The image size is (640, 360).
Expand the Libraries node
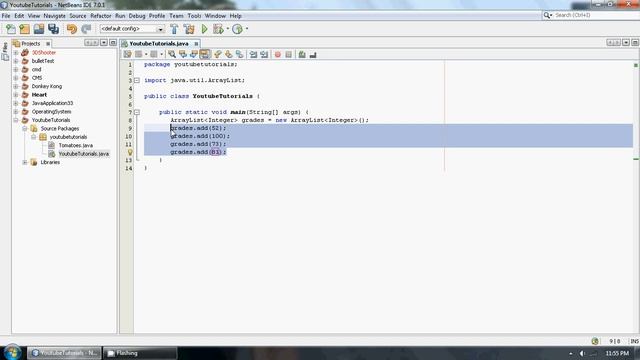(25, 162)
